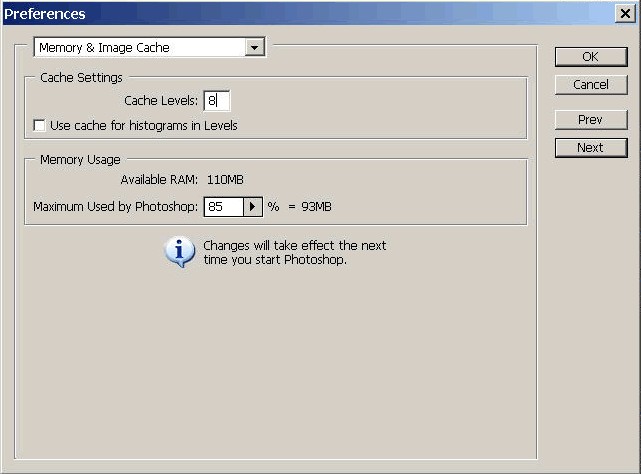Click the Memory Usage group label
Screen dimensions: 641x474
coord(80,159)
